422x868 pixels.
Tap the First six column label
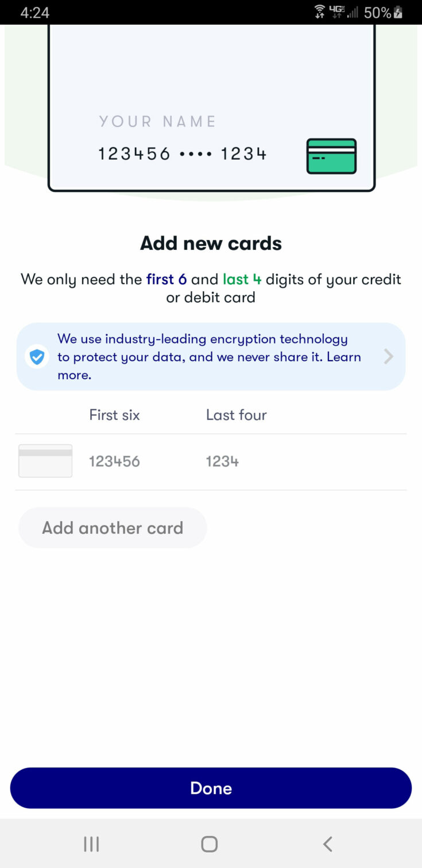coord(114,415)
